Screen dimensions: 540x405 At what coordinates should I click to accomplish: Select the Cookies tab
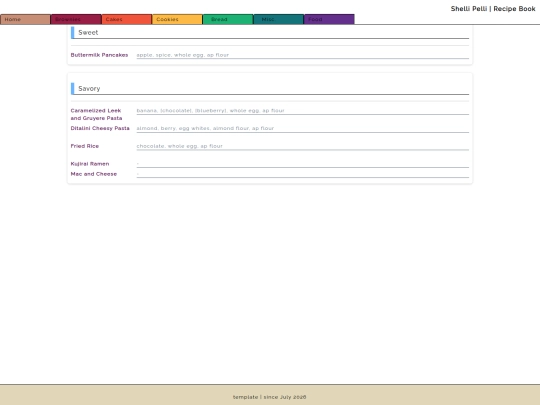tap(177, 19)
